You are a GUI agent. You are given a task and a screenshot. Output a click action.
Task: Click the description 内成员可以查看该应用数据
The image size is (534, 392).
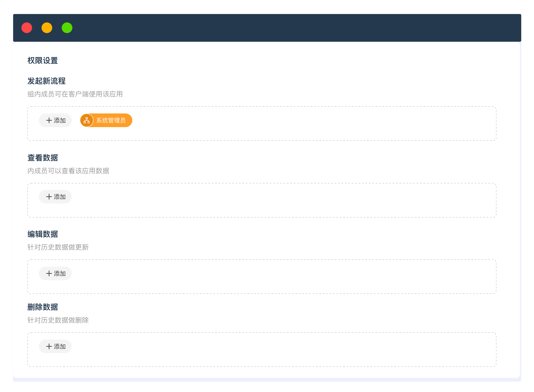coord(68,171)
